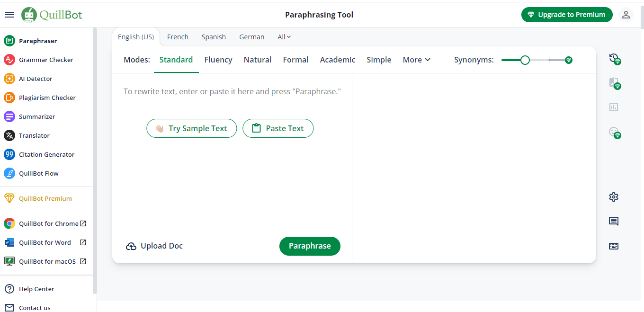This screenshot has width=644, height=312.
Task: Open the QuillBot Premium link
Action: click(x=45, y=198)
